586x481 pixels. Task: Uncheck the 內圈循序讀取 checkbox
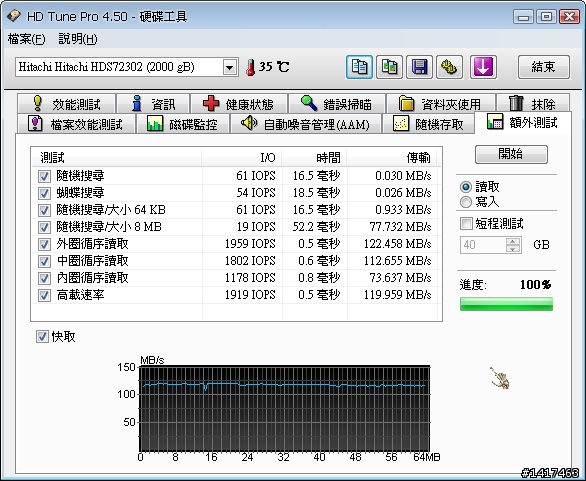point(44,278)
